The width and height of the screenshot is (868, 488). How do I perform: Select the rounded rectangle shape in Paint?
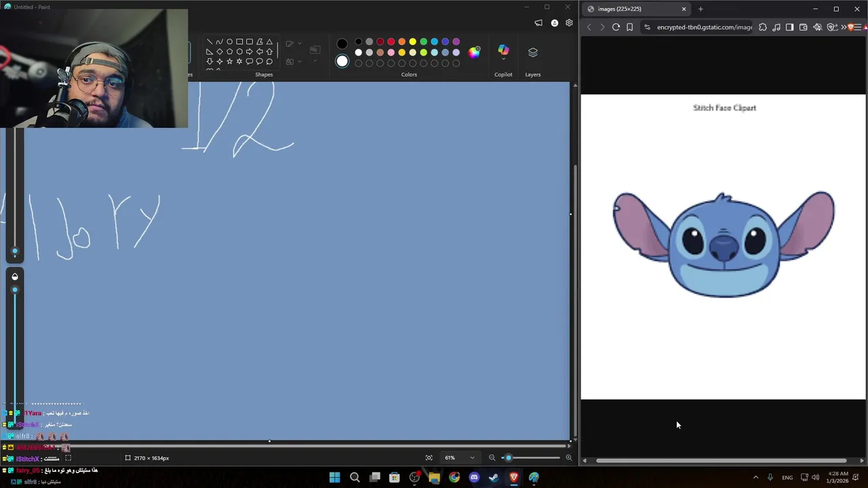coord(250,41)
